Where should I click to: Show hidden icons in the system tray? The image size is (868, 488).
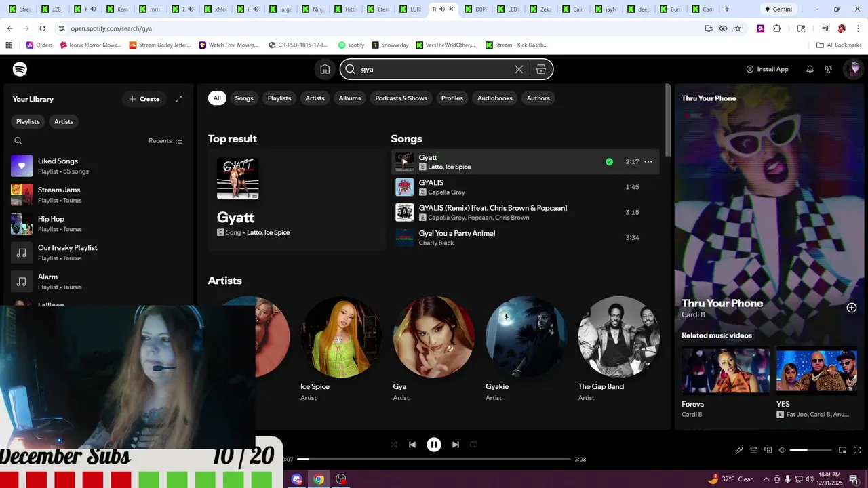[766, 479]
